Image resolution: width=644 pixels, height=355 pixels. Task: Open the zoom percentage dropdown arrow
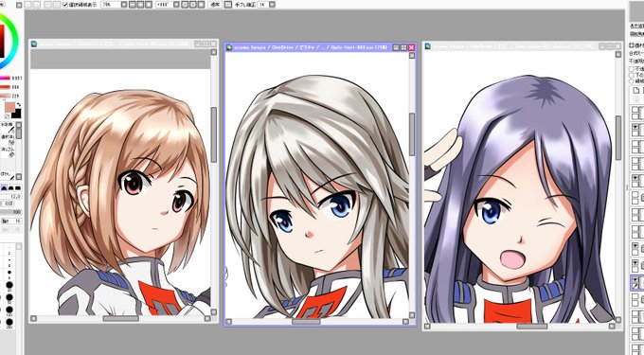tap(124, 5)
